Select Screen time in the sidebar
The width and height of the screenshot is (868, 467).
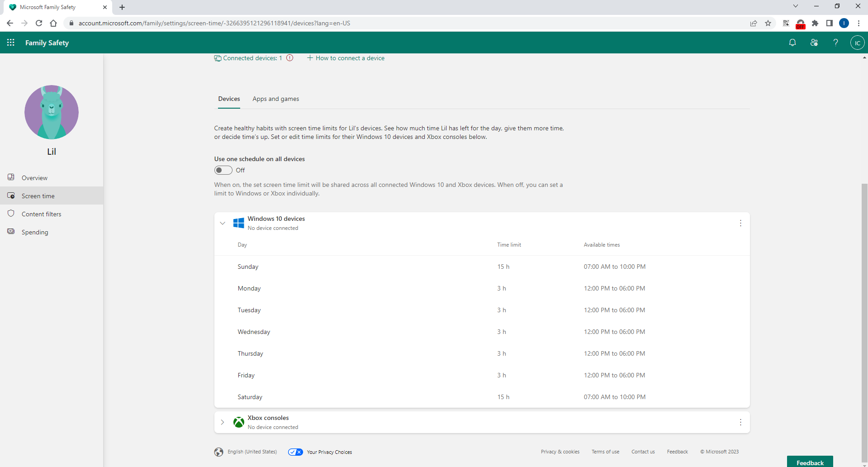coord(52,195)
